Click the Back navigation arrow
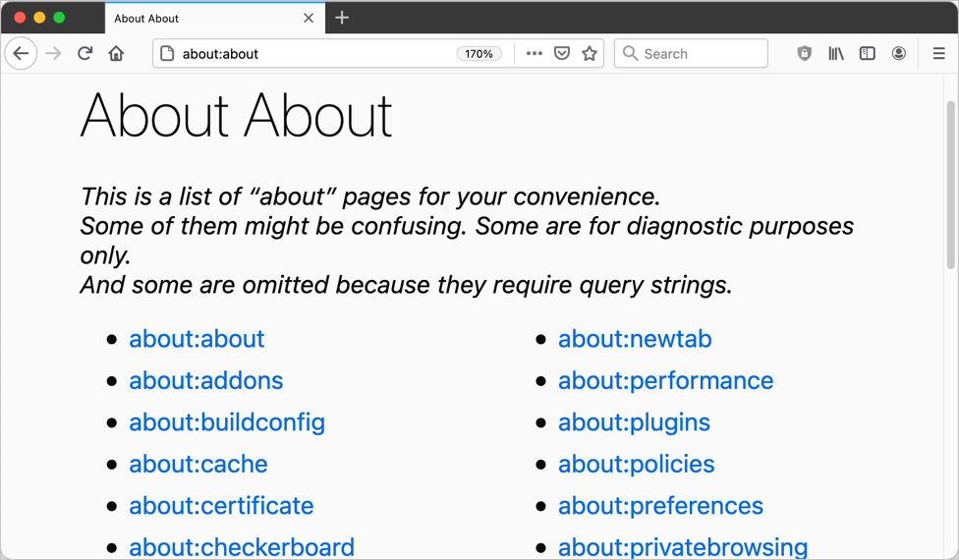 click(21, 54)
